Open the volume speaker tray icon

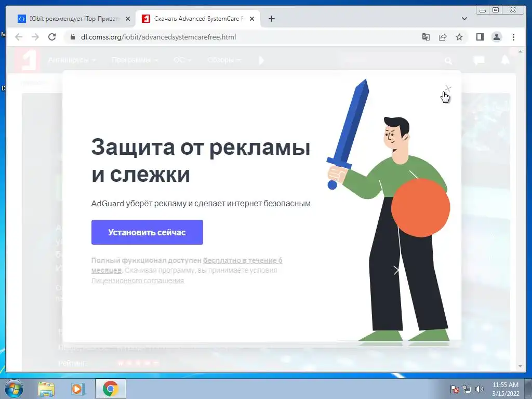479,389
